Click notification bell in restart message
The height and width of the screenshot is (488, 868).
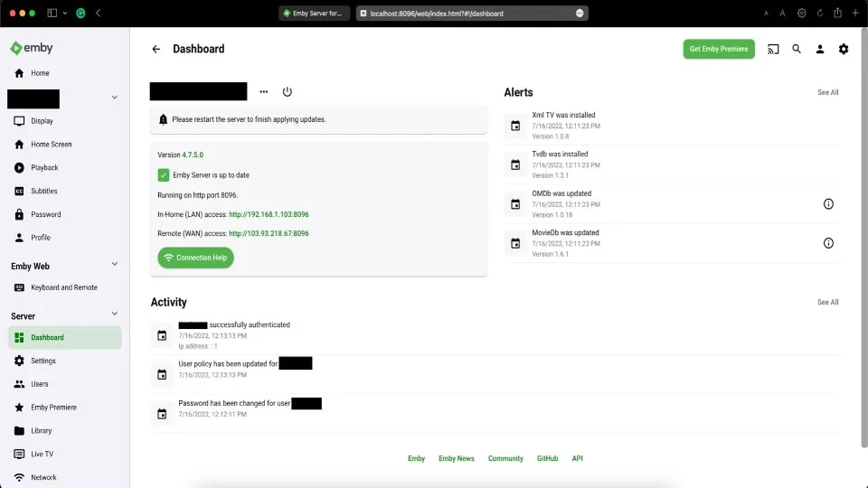click(x=163, y=119)
